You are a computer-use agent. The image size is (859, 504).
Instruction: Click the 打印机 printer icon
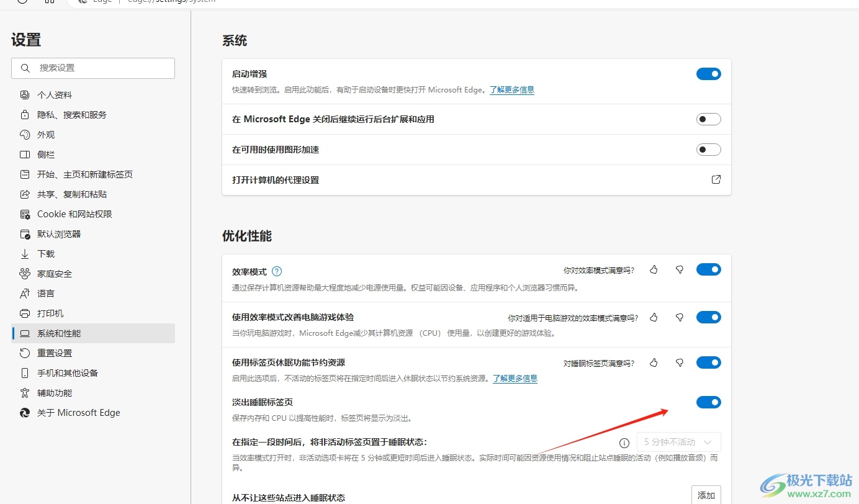[x=25, y=313]
